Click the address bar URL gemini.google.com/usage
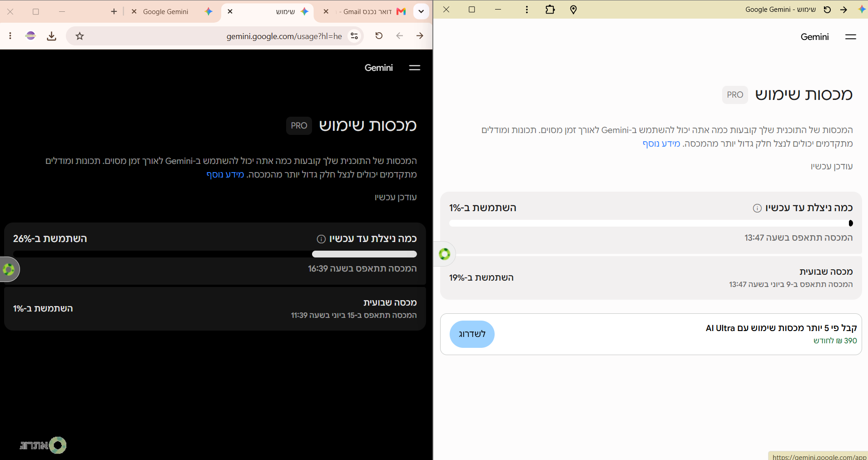 coord(284,36)
